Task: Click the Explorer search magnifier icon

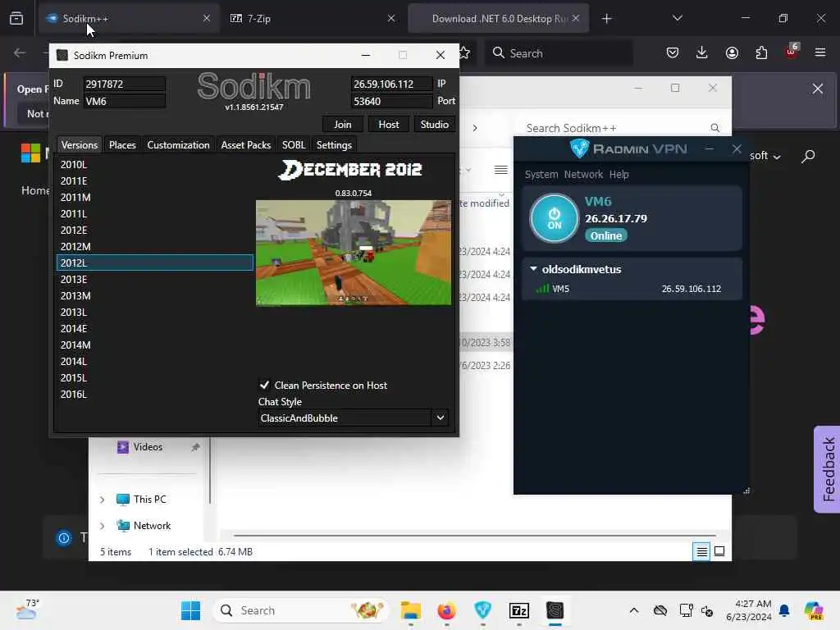Action: coord(714,128)
